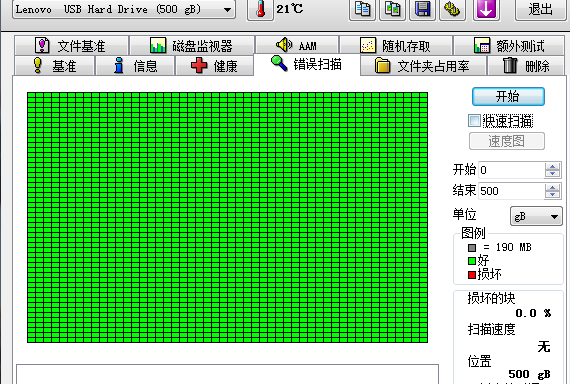Image resolution: width=570 pixels, height=384 pixels.
Task: Click the thermometer temperature icon
Action: (260, 9)
